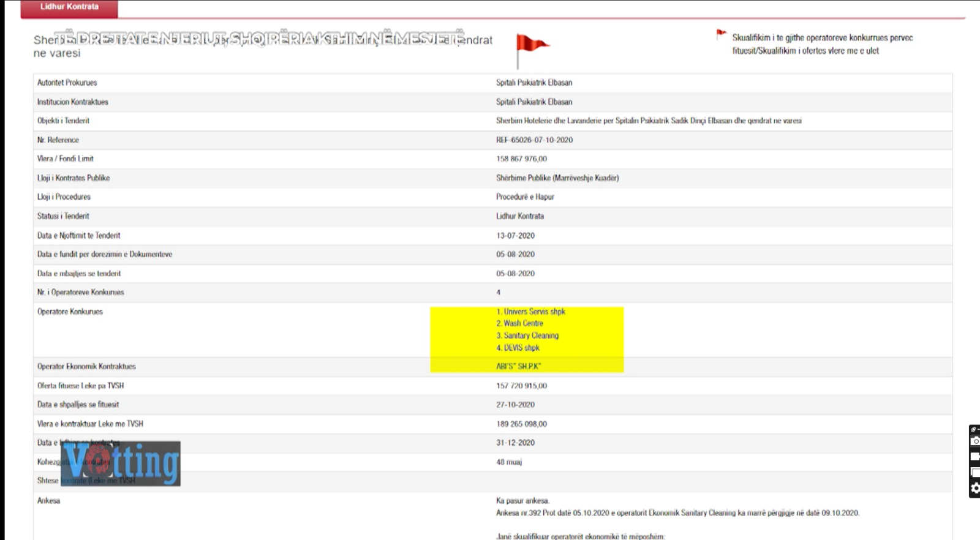980x540 pixels.
Task: Click the contract duration 48 muaj
Action: [508, 462]
